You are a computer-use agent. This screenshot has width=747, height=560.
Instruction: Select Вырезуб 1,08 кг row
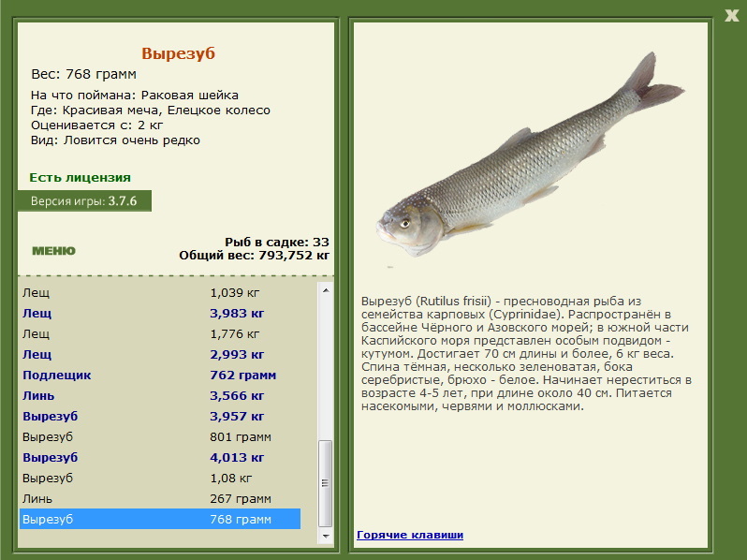click(161, 478)
